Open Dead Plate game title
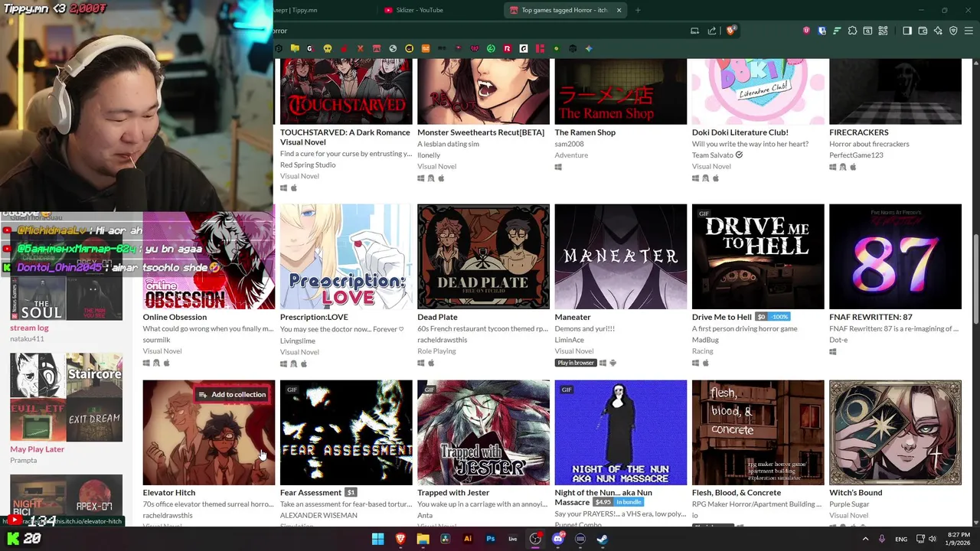The height and width of the screenshot is (551, 980). coord(437,317)
